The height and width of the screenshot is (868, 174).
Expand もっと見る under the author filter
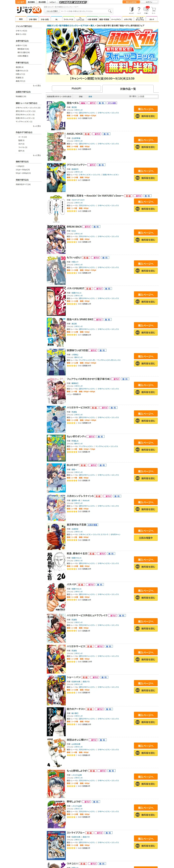37,86
